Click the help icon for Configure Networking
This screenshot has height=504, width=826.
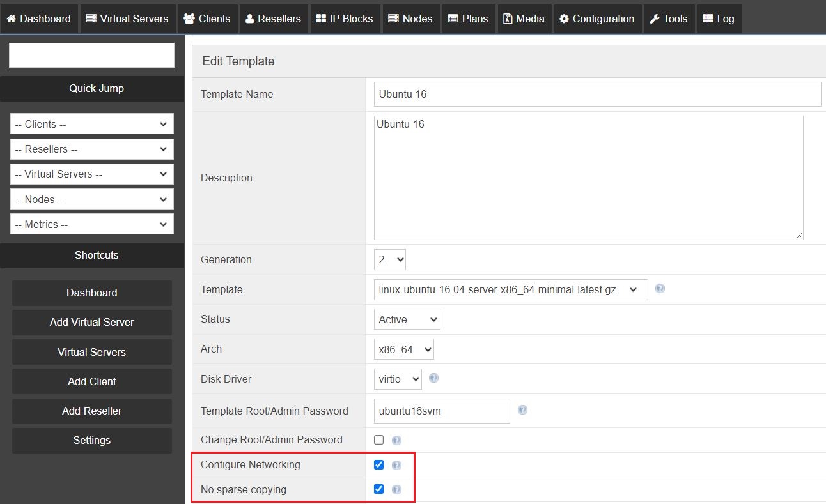396,465
